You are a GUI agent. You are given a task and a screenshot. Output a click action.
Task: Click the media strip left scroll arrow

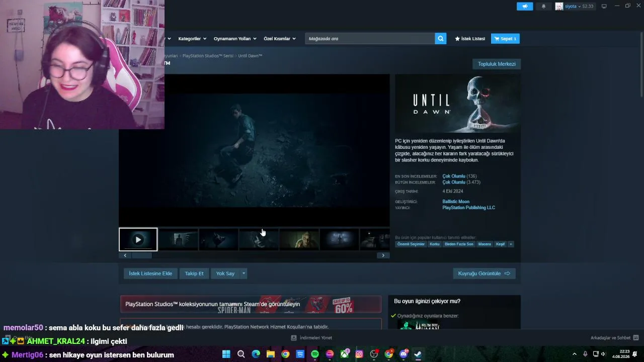coord(125,255)
